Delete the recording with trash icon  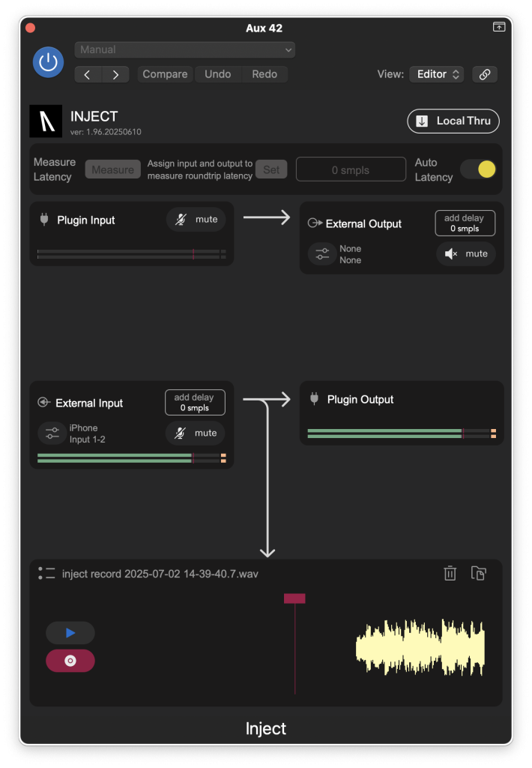(450, 573)
